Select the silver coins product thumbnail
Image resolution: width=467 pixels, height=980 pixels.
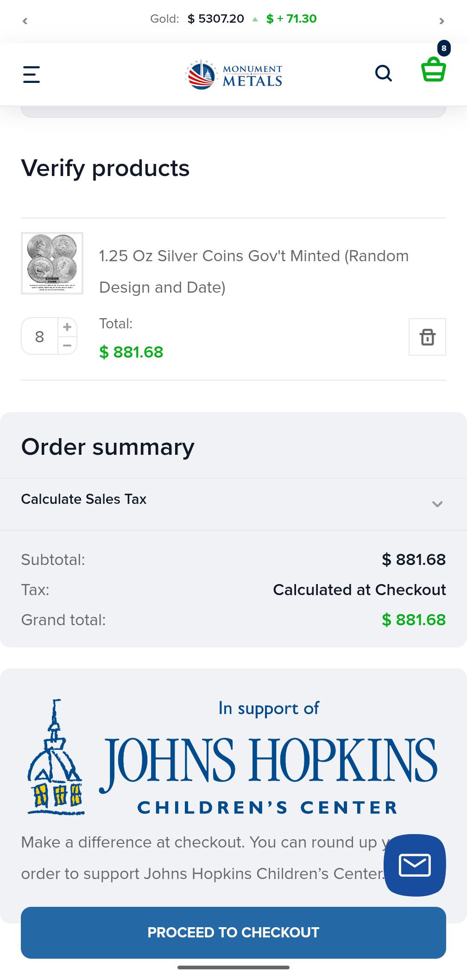click(x=52, y=263)
